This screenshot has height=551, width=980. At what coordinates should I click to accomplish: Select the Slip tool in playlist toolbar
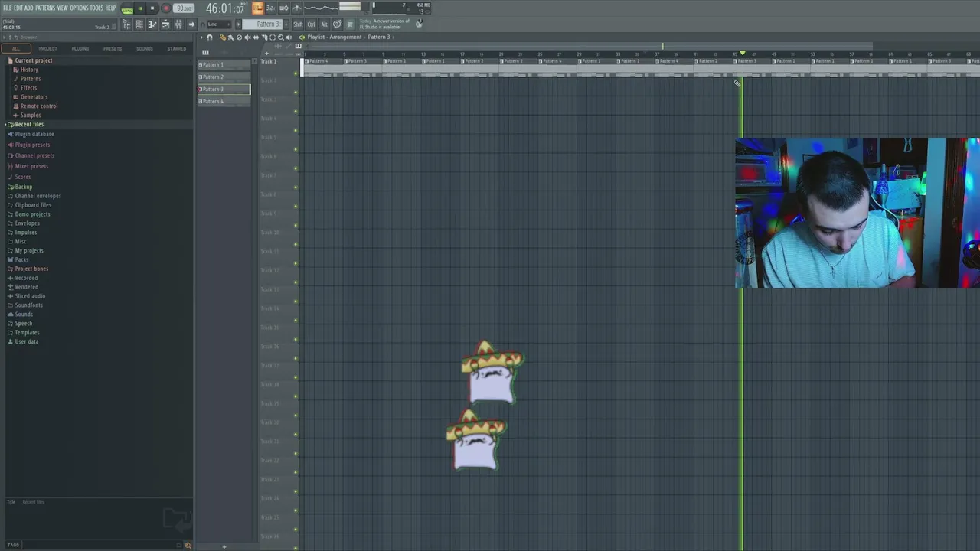[256, 37]
